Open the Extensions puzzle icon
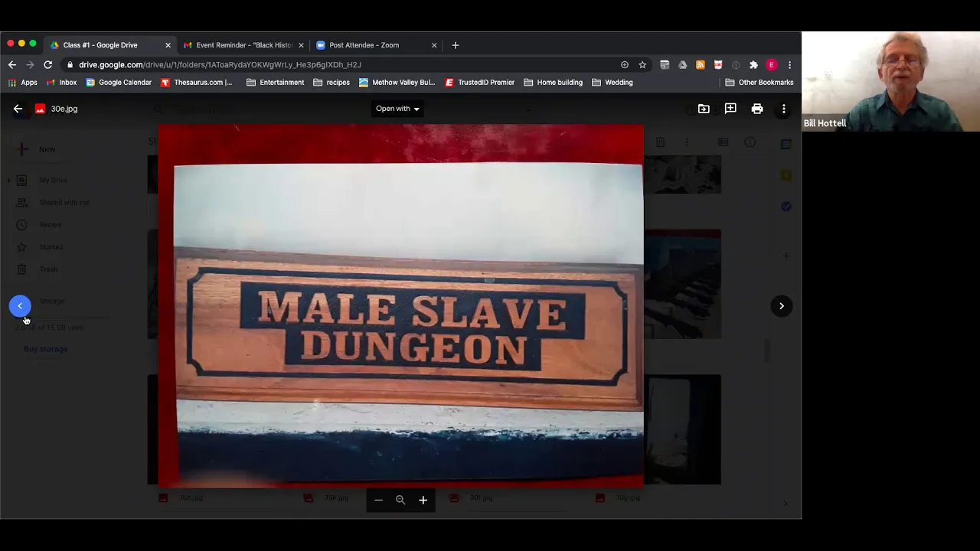Viewport: 980px width, 551px height. pyautogui.click(x=753, y=65)
